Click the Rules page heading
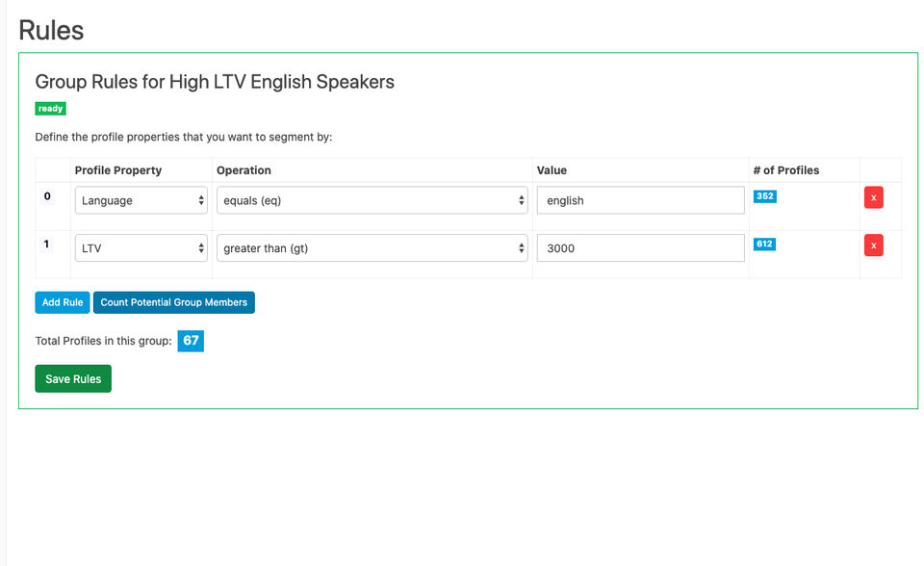This screenshot has width=924, height=566. (51, 30)
